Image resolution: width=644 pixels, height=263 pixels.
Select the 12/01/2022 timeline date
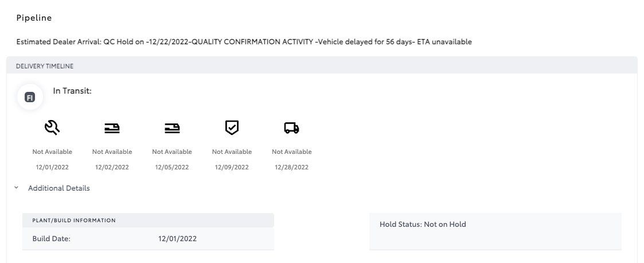52,167
